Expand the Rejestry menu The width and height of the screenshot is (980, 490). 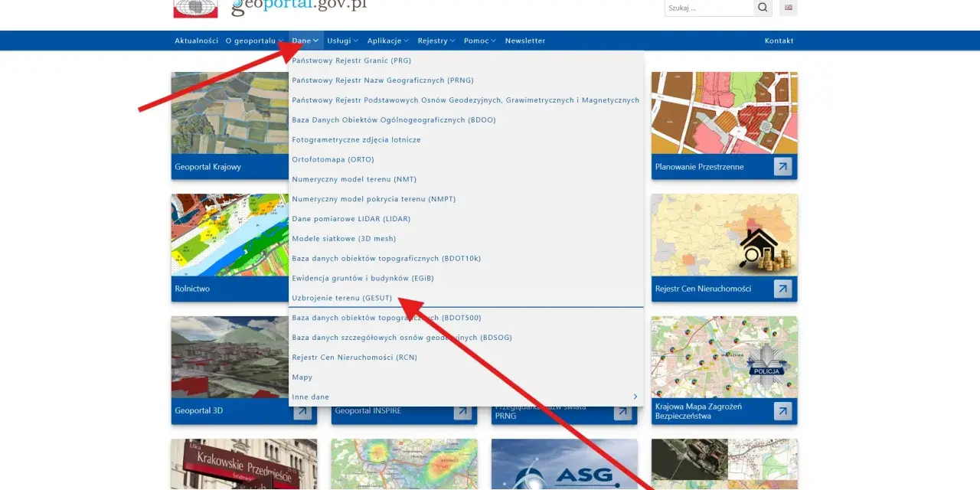pos(436,41)
